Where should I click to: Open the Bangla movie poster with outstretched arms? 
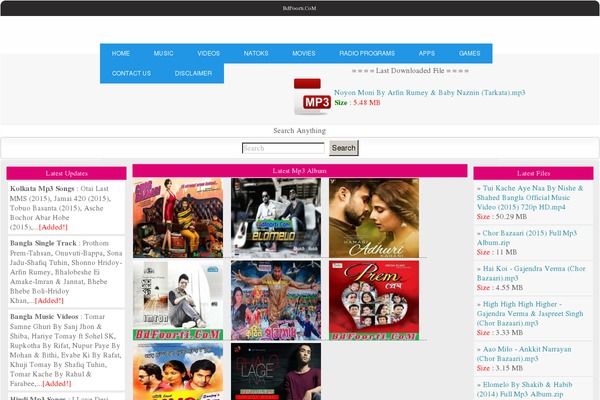tap(276, 300)
